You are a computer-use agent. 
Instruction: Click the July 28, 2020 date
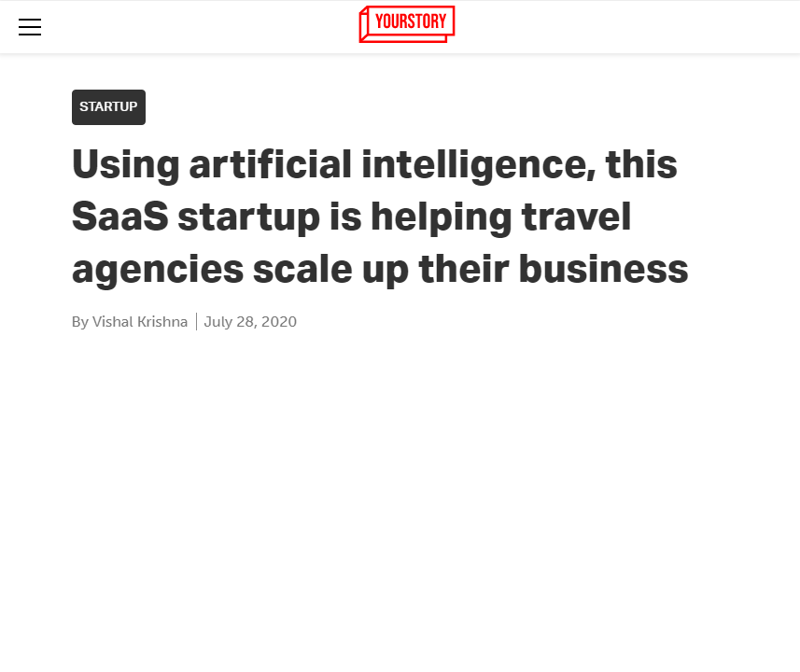pos(250,321)
